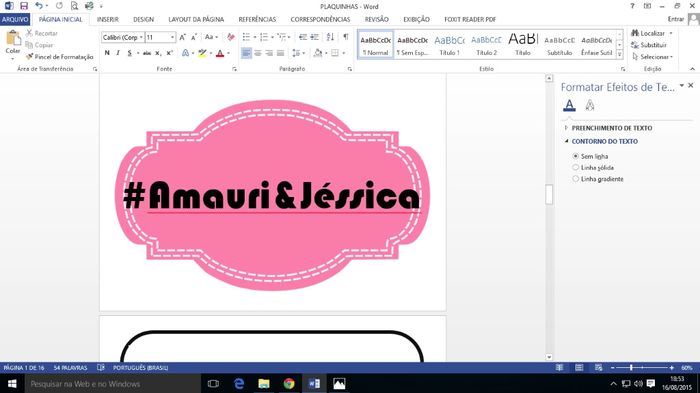Apply Título 1 style

tap(449, 44)
